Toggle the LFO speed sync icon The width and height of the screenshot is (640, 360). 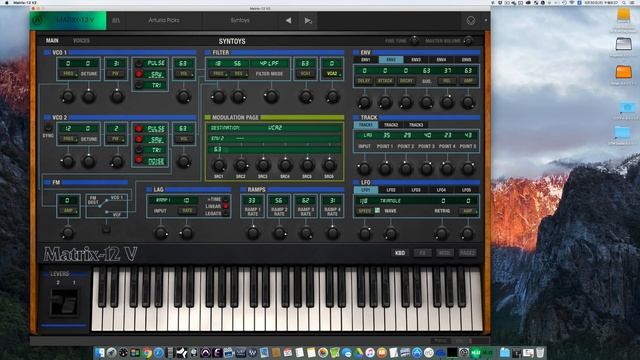click(377, 211)
